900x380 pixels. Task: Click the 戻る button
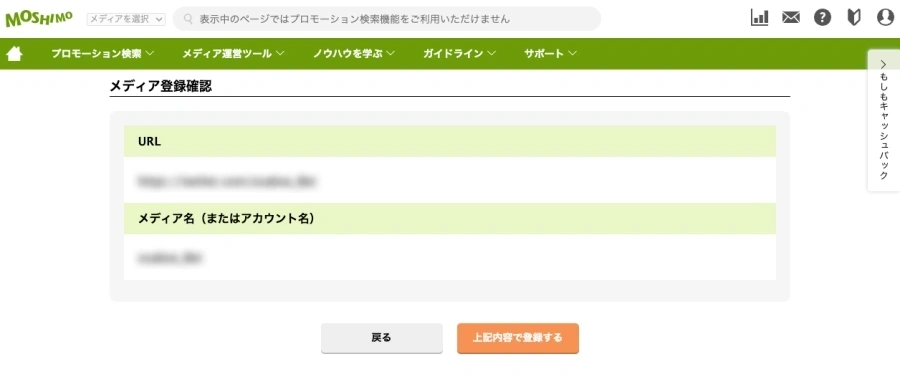pos(382,338)
